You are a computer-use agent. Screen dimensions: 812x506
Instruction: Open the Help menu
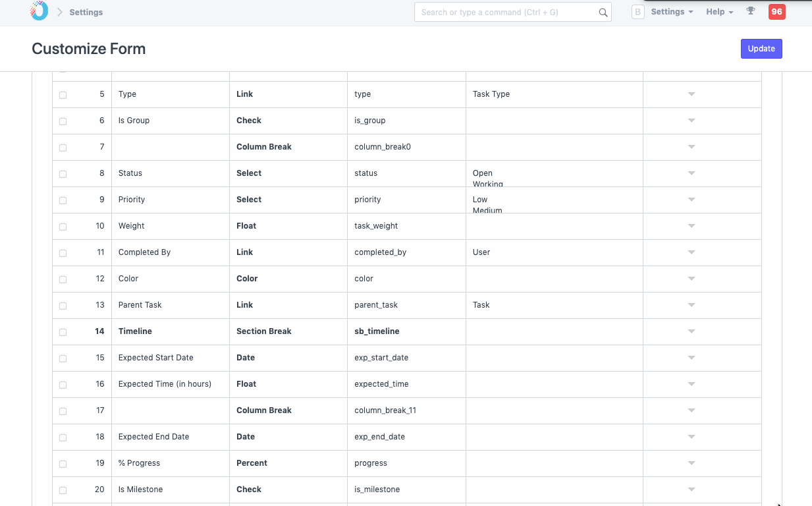[x=719, y=12]
